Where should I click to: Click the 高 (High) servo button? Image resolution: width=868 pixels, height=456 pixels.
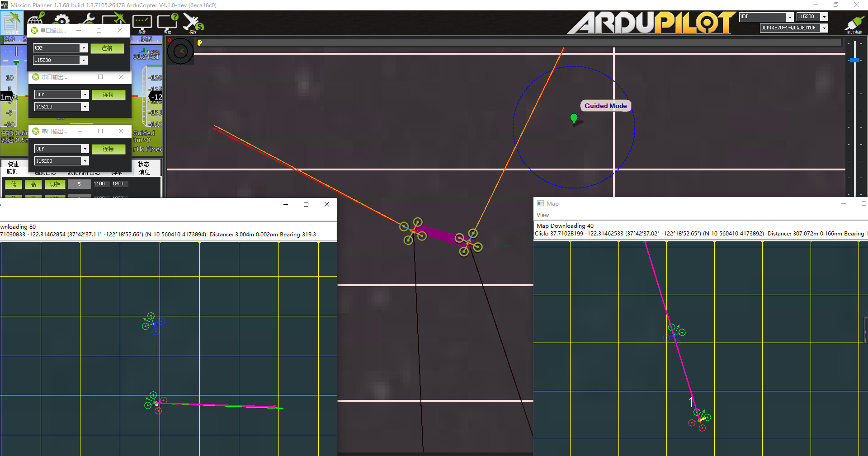coord(33,184)
